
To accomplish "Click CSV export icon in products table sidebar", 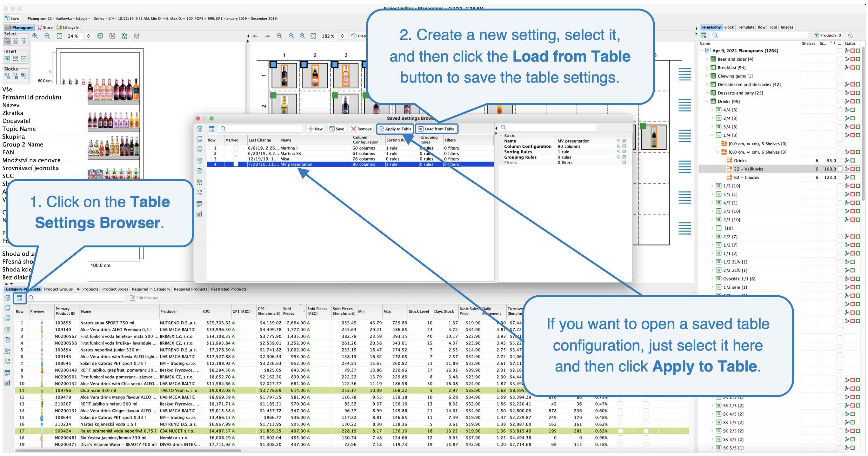I will (7, 361).
